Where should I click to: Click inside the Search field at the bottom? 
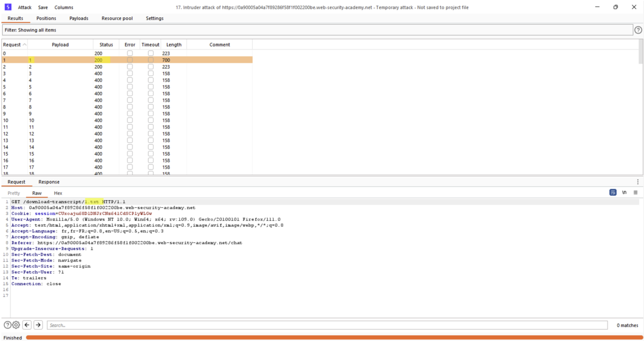tap(168, 325)
